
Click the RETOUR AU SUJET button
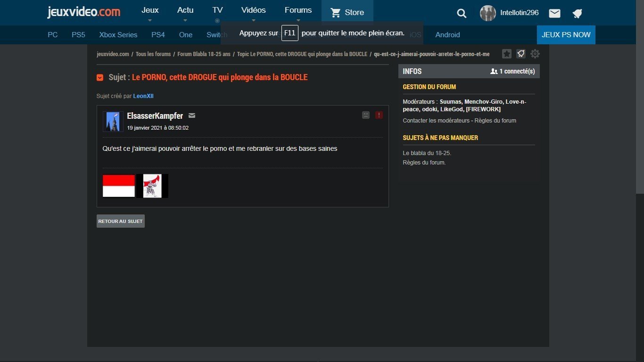pyautogui.click(x=121, y=221)
